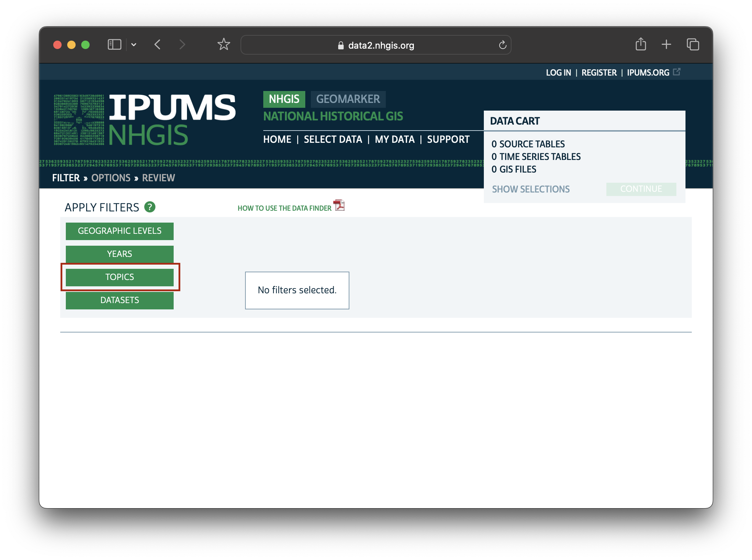This screenshot has width=752, height=560.
Task: Click the PDF icon next to Data Finder
Action: 339,205
